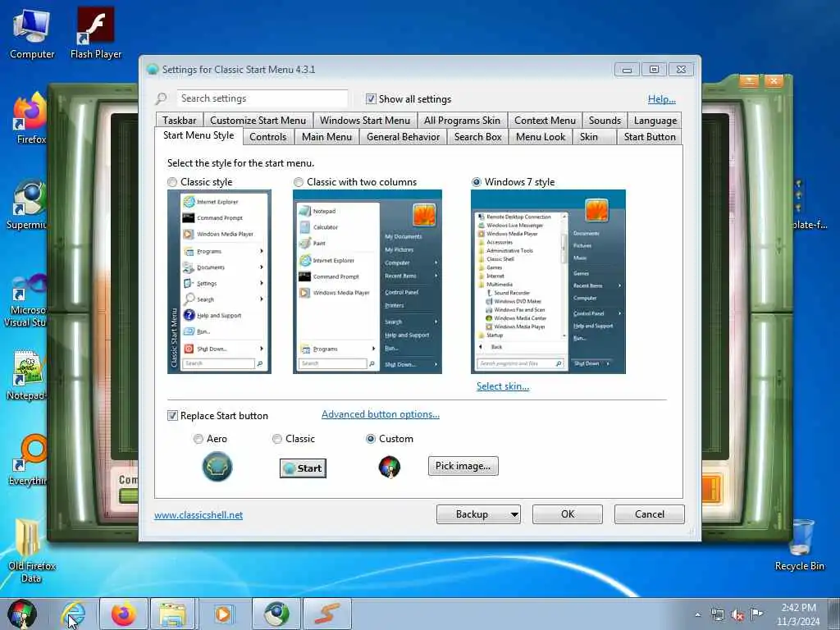The width and height of the screenshot is (840, 630).
Task: Open the Language tab
Action: click(655, 121)
